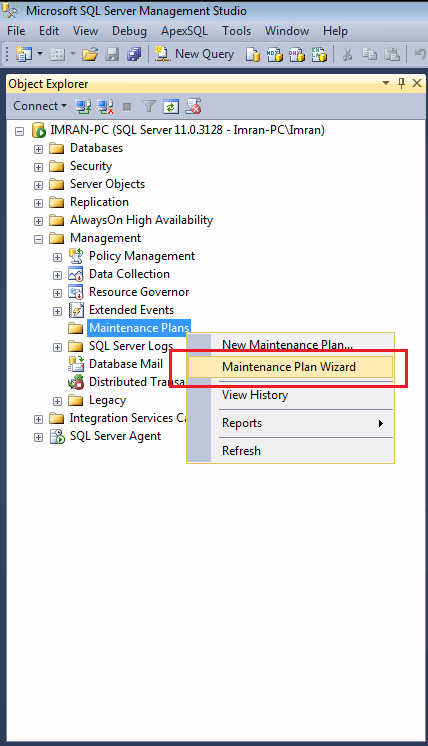Select the SQL Server Logs tree item

[131, 346]
